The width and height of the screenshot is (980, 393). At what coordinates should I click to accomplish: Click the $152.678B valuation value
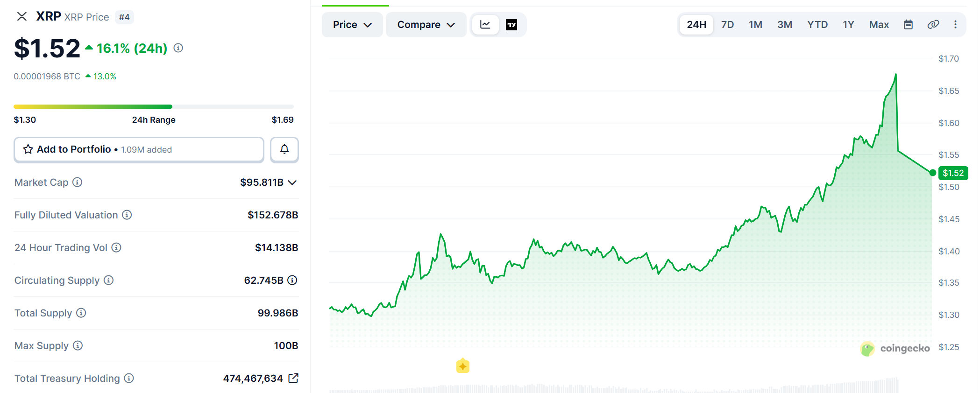(x=273, y=215)
